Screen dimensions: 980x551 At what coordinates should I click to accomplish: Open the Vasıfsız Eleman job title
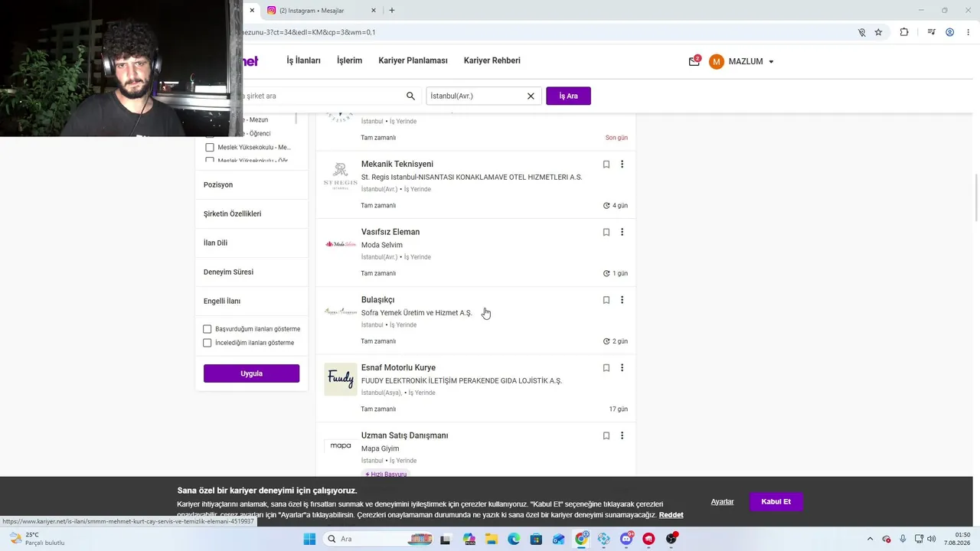pos(390,232)
